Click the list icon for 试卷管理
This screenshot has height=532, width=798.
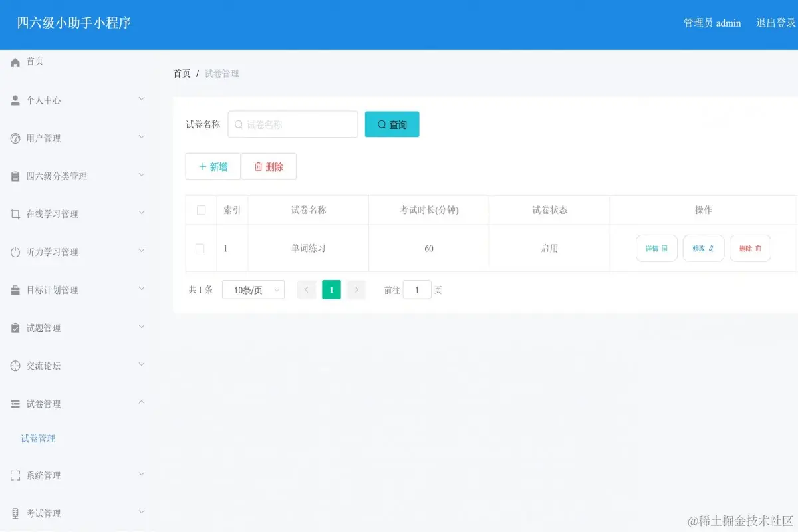(15, 404)
